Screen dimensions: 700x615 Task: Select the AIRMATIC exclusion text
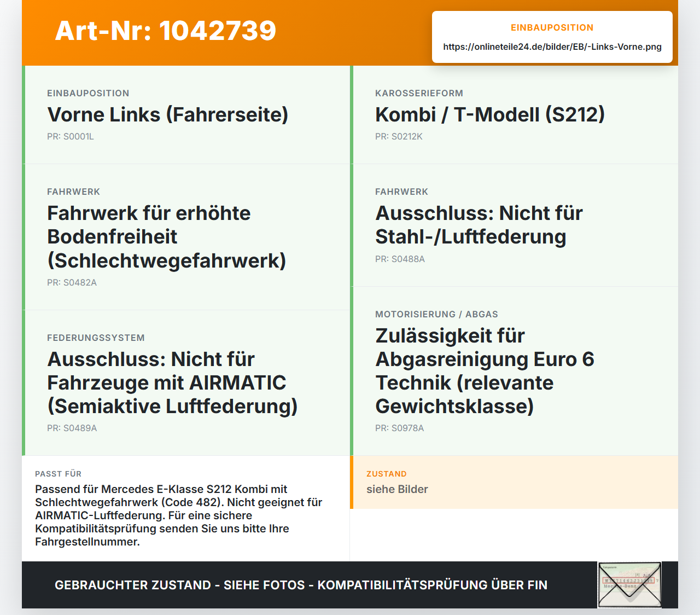pos(172,382)
